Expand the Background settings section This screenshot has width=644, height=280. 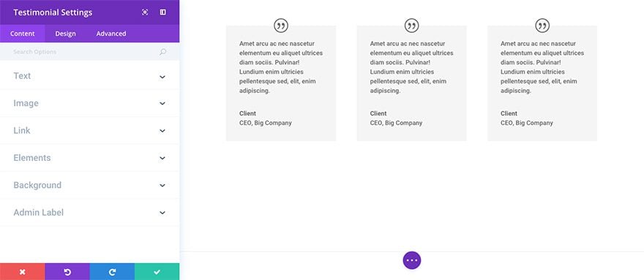coord(89,185)
